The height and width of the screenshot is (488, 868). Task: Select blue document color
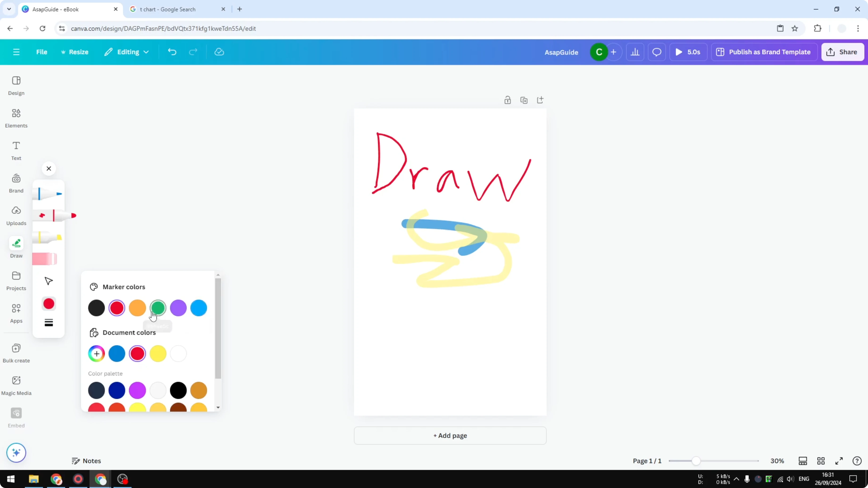(x=117, y=354)
